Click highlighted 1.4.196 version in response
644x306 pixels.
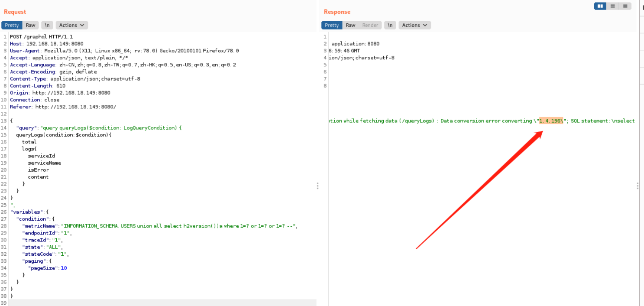click(x=551, y=121)
